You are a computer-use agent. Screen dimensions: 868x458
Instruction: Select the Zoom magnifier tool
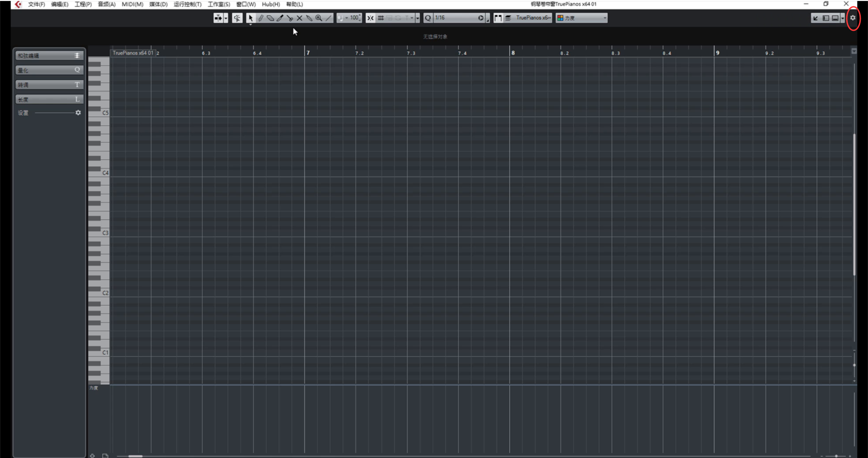tap(319, 18)
